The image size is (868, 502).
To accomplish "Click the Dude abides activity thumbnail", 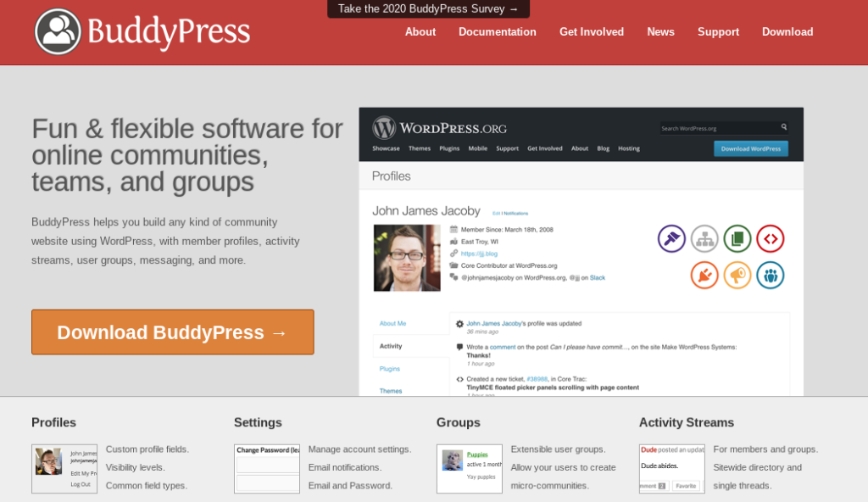I will pyautogui.click(x=672, y=469).
